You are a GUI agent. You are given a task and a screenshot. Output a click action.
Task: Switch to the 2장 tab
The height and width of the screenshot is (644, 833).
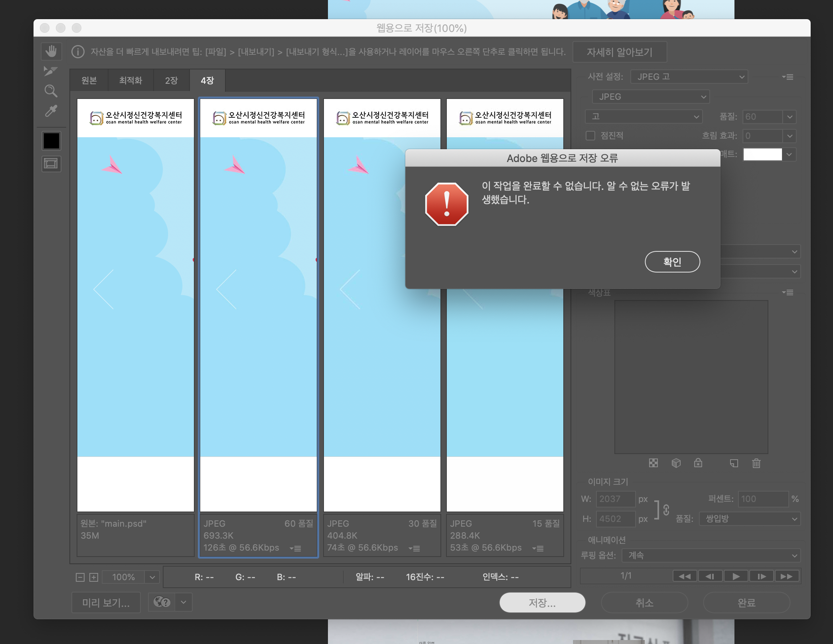click(x=171, y=81)
